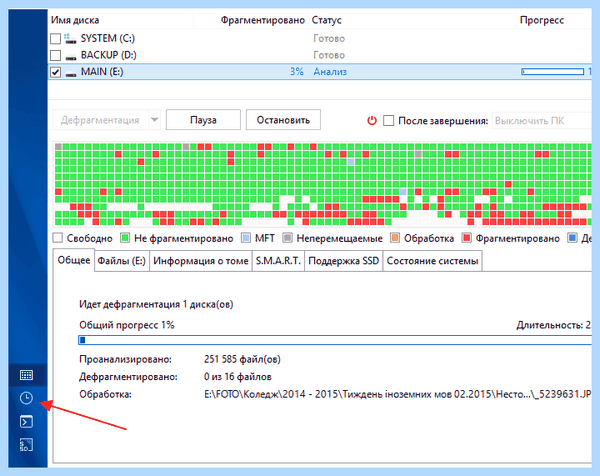
Task: Click the SYSTEM (C:) Windows drive icon
Action: coord(70,38)
